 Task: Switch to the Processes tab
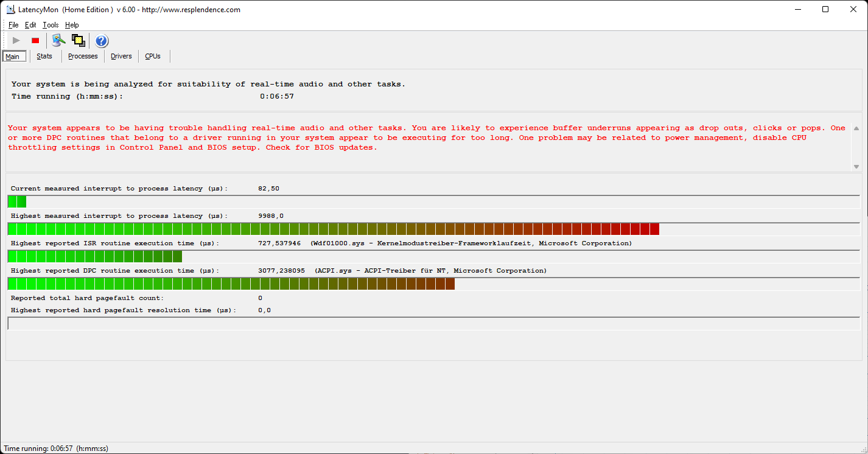(83, 56)
